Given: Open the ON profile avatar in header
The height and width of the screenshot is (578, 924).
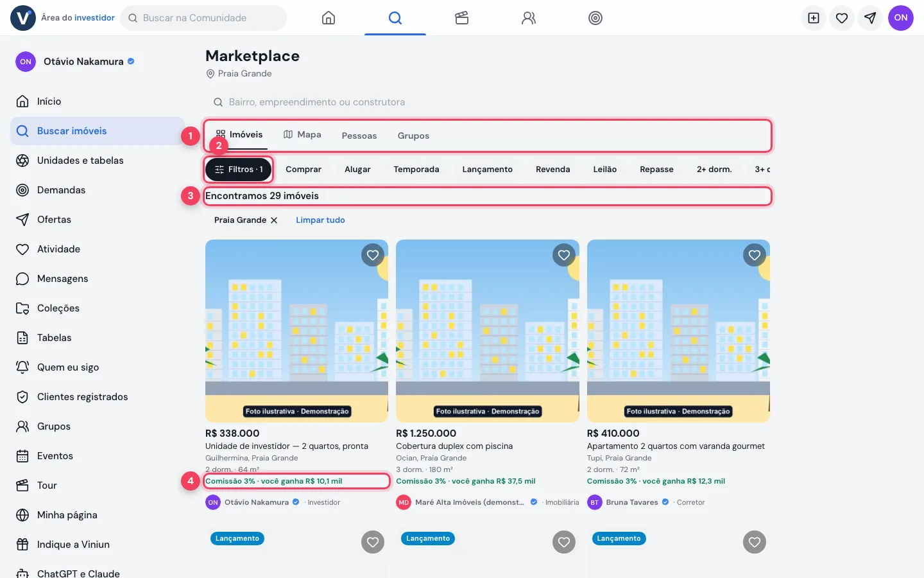Looking at the screenshot, I should click(901, 18).
